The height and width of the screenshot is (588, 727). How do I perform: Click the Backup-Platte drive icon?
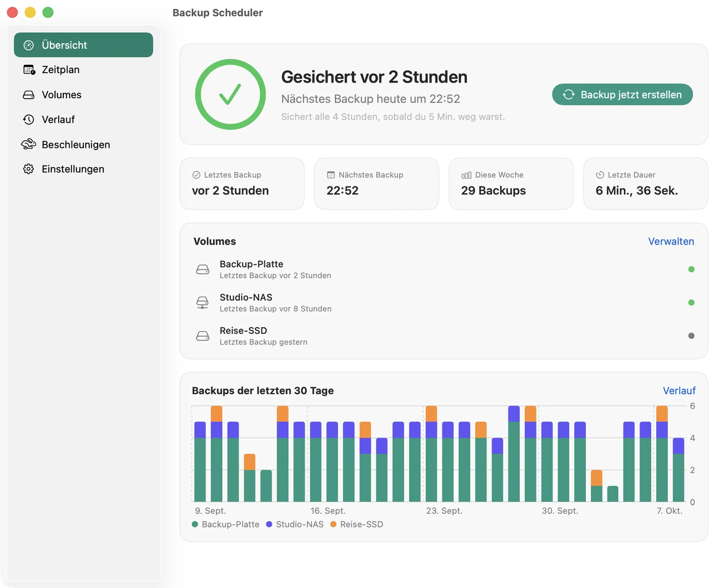coord(203,270)
